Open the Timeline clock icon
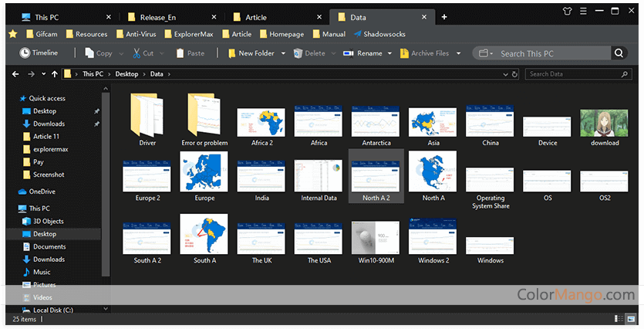Screen dimensions: 644x329 23,53
